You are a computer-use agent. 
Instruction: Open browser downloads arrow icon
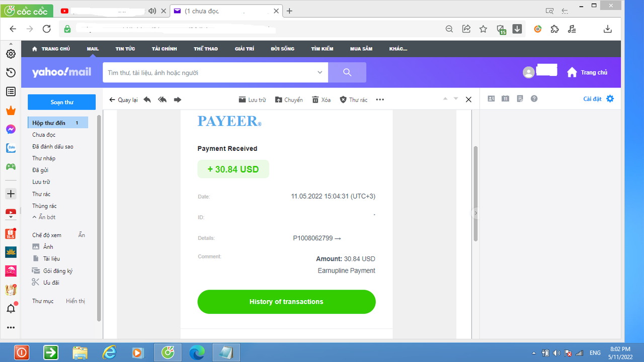pyautogui.click(x=608, y=29)
